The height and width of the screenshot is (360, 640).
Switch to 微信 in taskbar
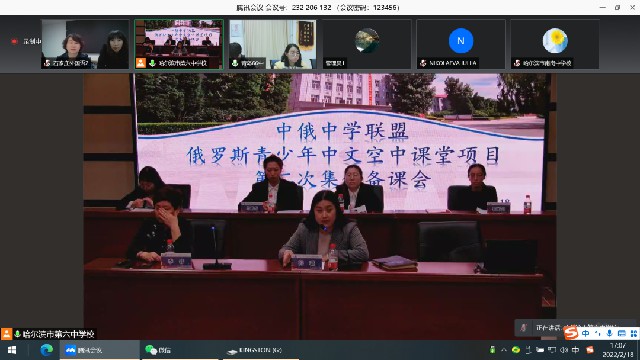(180, 350)
